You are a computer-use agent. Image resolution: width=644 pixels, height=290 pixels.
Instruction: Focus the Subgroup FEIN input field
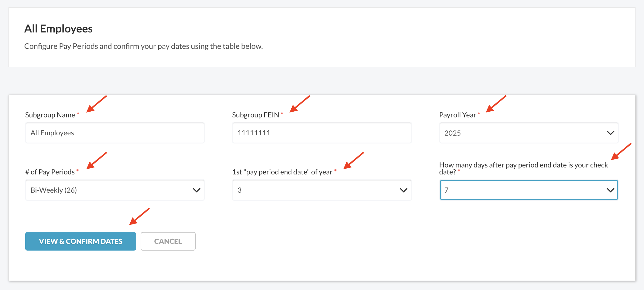tap(322, 133)
